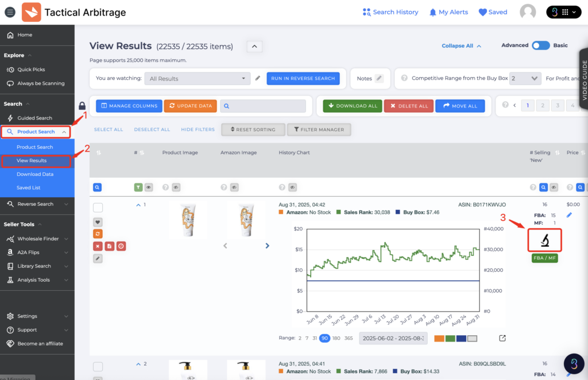The image size is (588, 380).
Task: Edit Notes pencil icon
Action: (379, 79)
